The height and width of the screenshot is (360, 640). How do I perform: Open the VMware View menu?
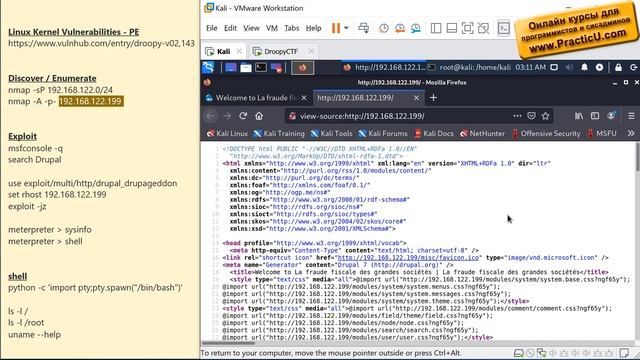251,28
